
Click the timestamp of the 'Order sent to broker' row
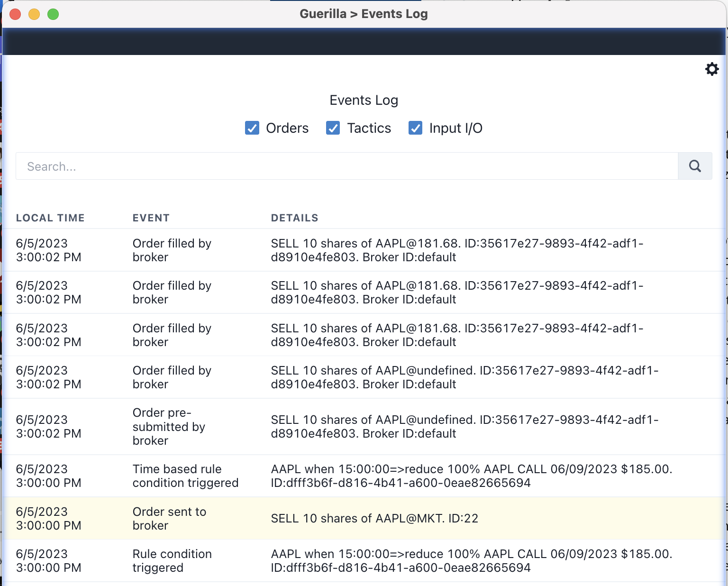pos(48,518)
